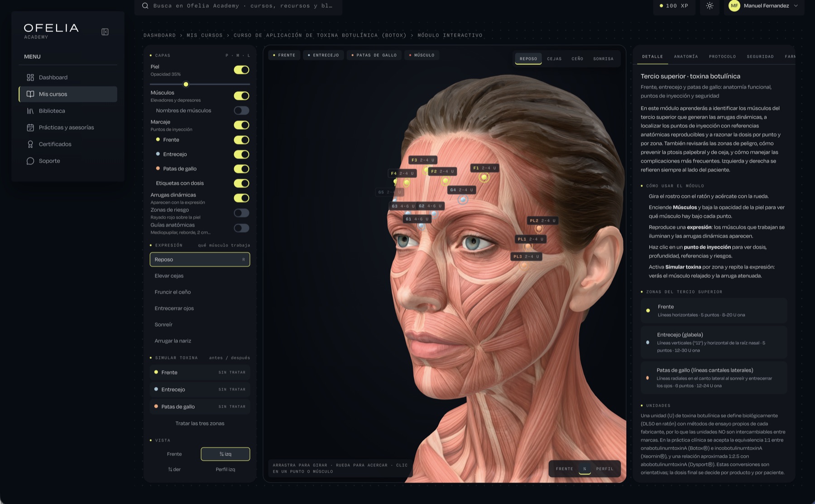This screenshot has height=504, width=815.
Task: Select the Cejas expression tab
Action: tap(554, 59)
